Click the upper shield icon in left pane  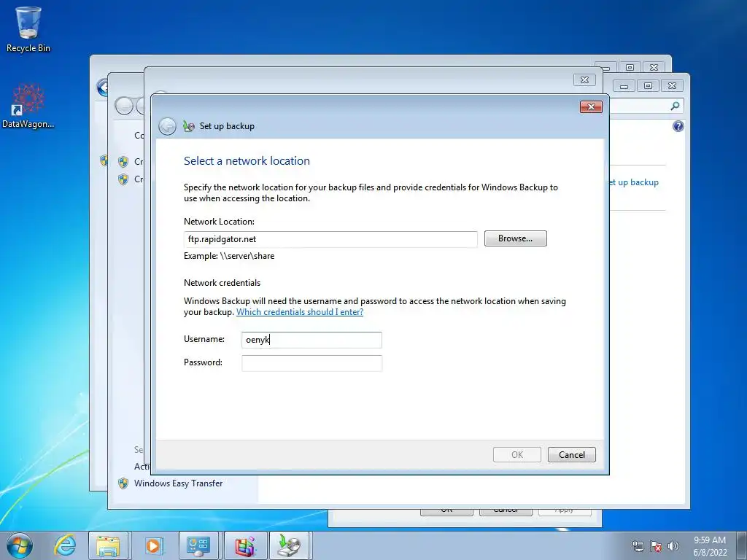(123, 162)
